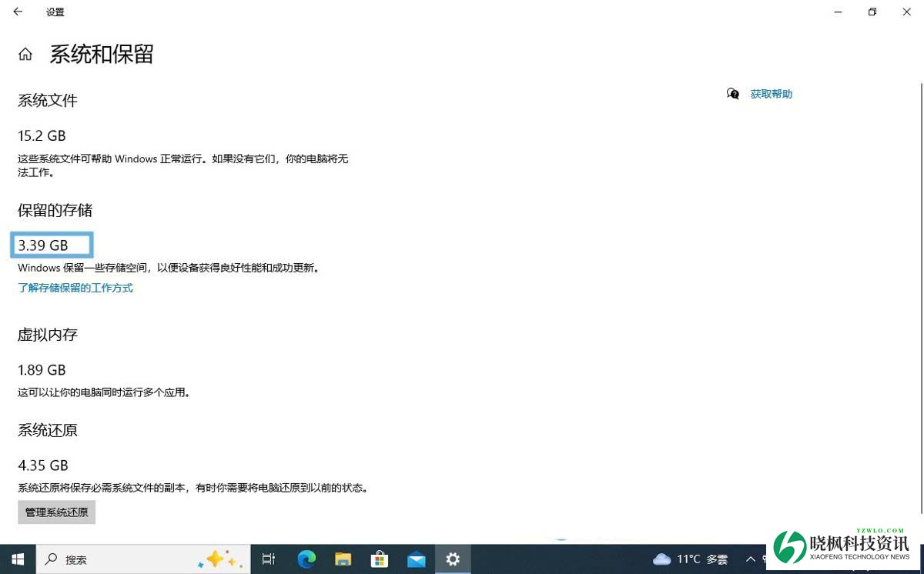Launch Microsoft Edge from the taskbar
The height and width of the screenshot is (574, 924).
click(306, 559)
